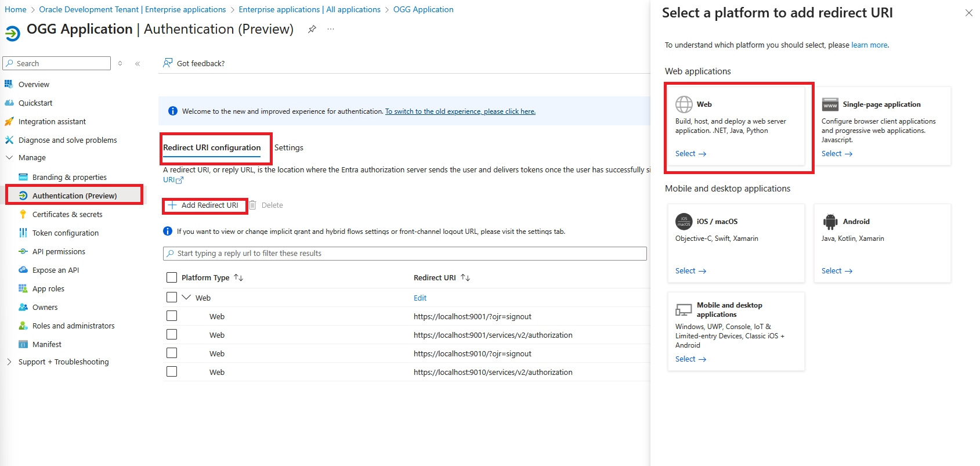
Task: Close the redirect URI platform panel
Action: click(x=968, y=13)
